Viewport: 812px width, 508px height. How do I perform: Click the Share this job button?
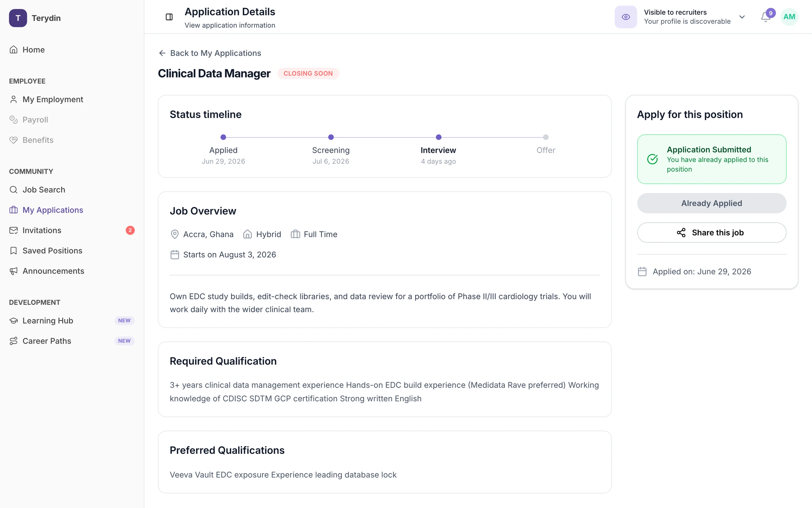click(711, 232)
